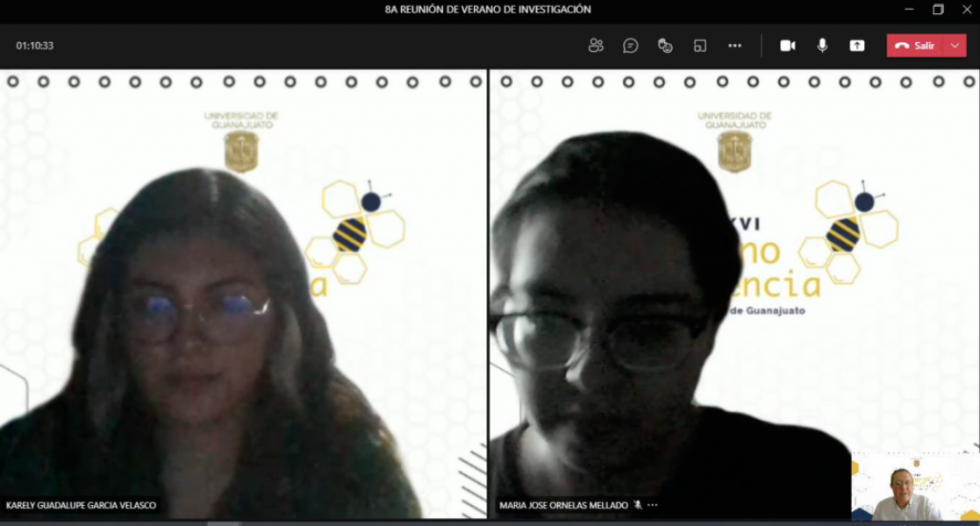Click muted mic icon beside Maria Jose's name
This screenshot has height=526, width=980.
click(638, 506)
